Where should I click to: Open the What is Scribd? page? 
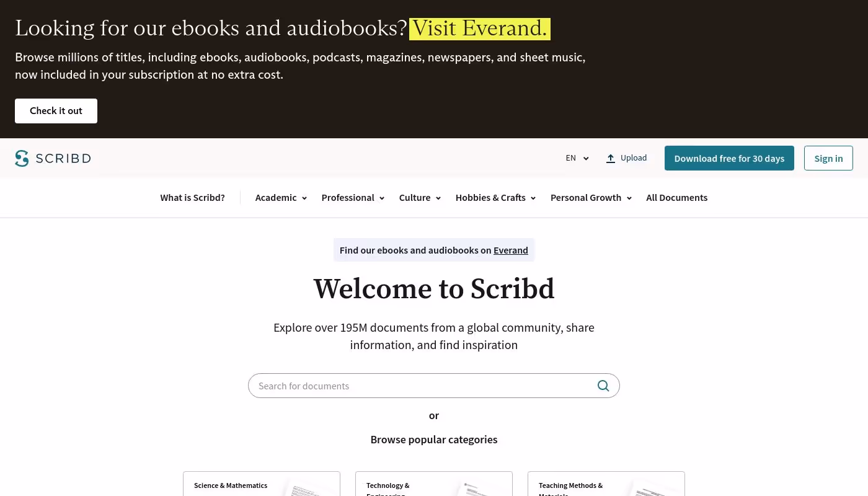click(192, 198)
